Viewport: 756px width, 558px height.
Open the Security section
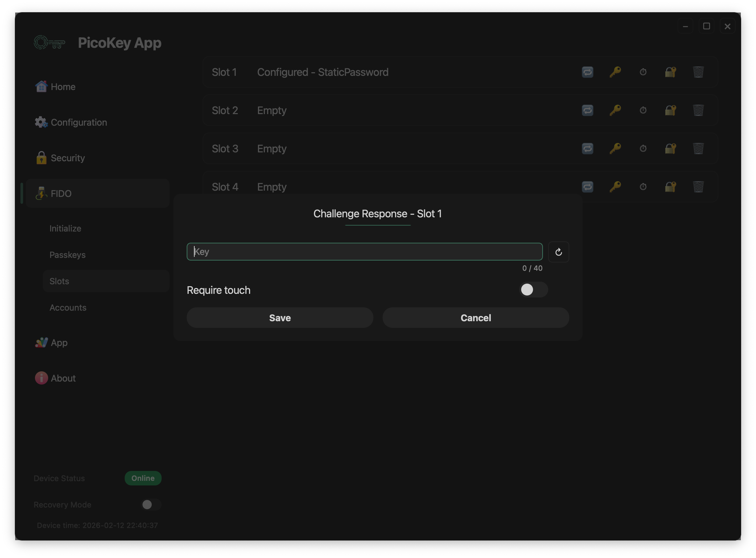68,158
